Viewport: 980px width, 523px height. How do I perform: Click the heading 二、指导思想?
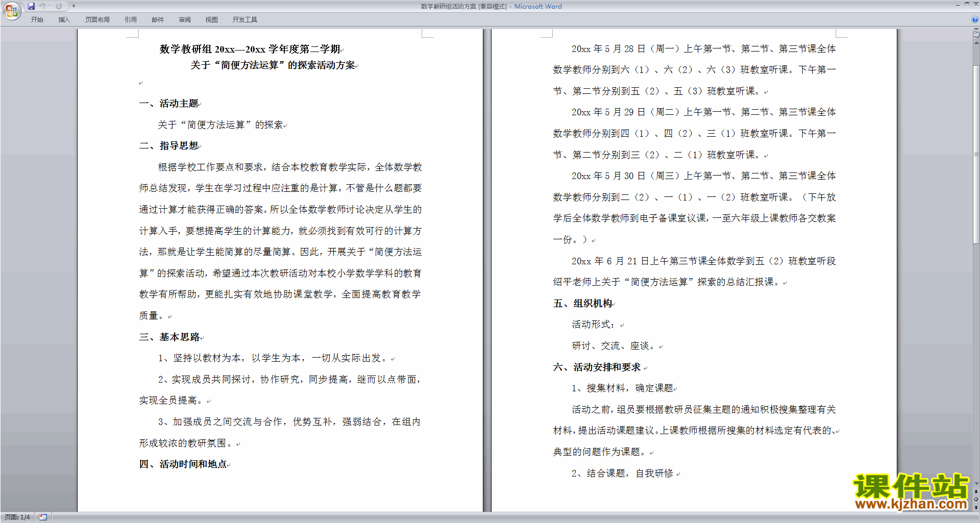169,145
